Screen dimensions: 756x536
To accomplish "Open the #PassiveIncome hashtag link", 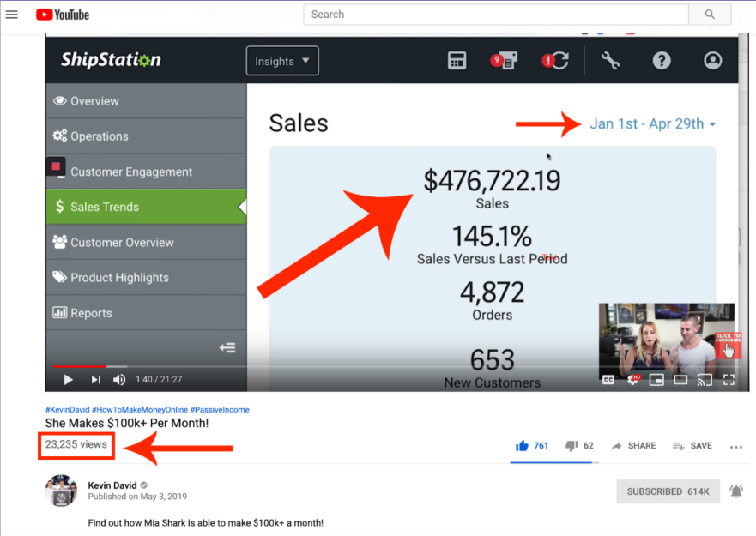I will click(x=220, y=410).
